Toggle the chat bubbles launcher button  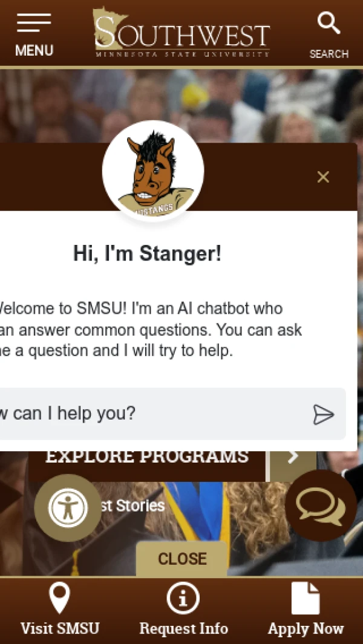click(321, 506)
